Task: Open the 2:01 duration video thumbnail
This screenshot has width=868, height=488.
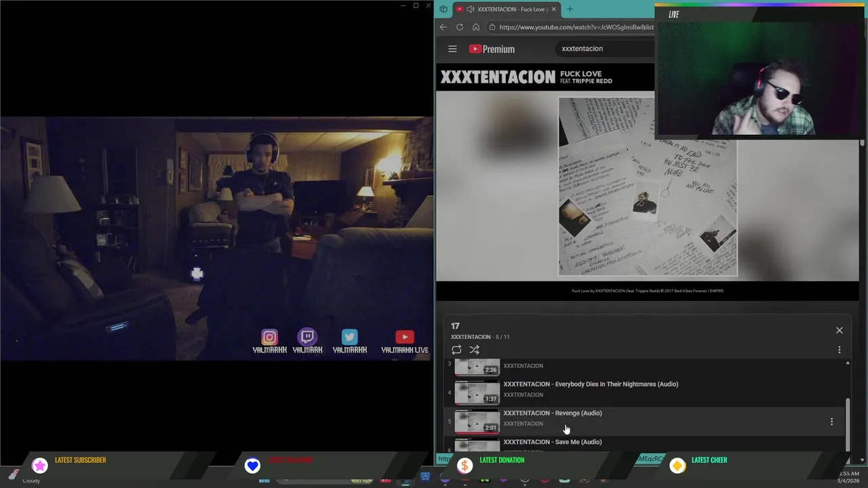Action: coord(477,421)
